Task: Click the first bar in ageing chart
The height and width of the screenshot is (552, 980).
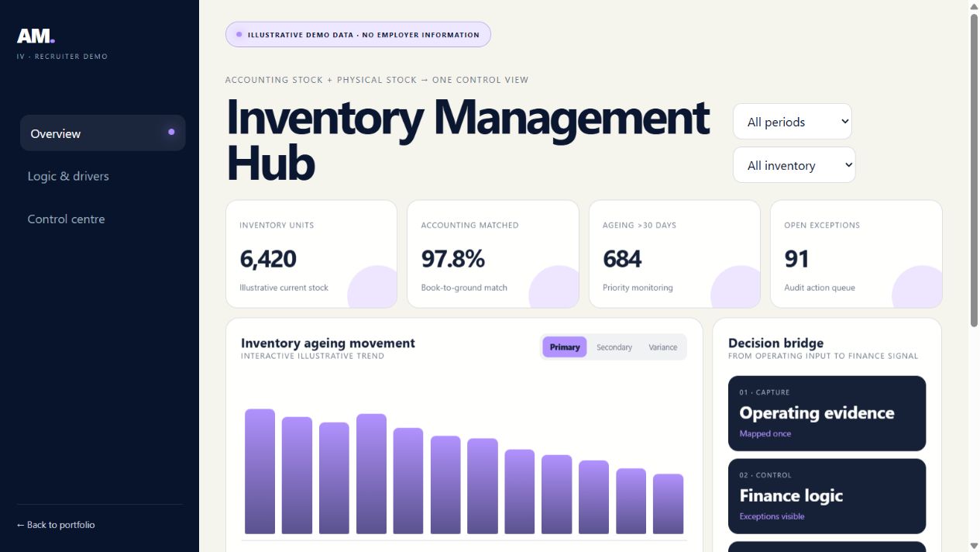Action: point(260,471)
